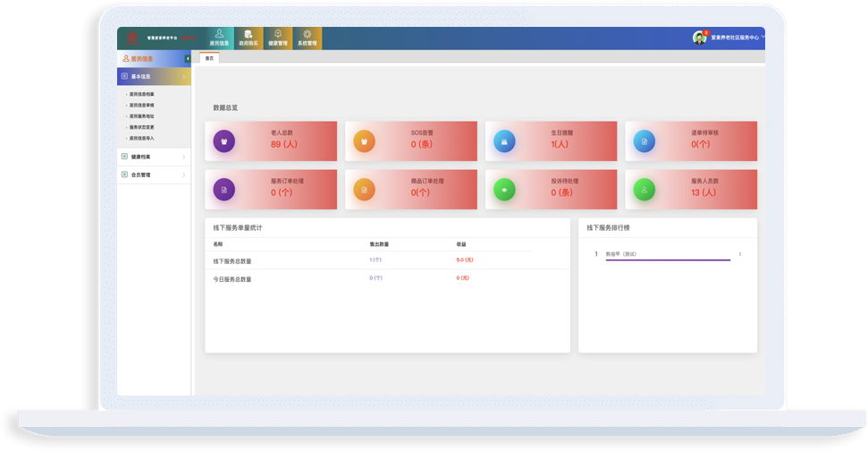Open the 居民信息导入 sidebar link

point(142,138)
